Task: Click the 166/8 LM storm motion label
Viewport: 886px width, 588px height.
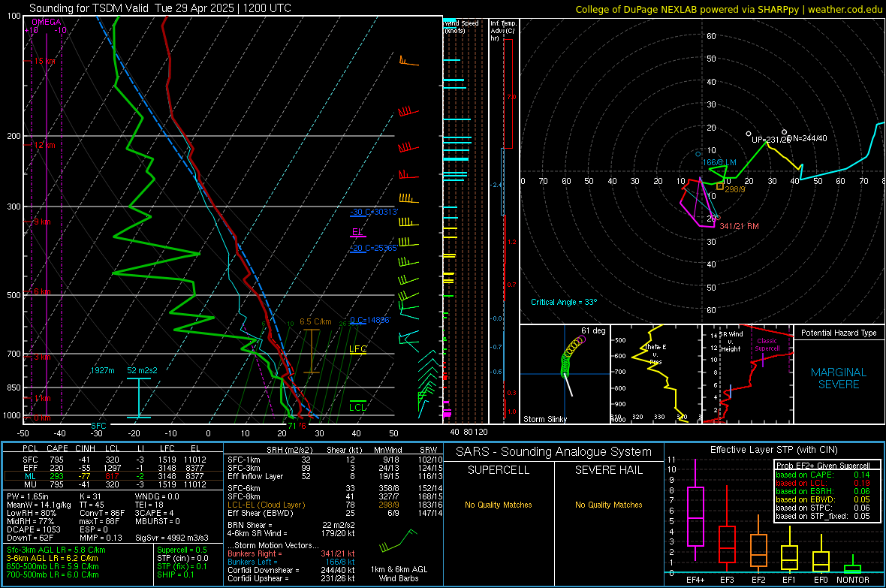Action: click(x=719, y=162)
